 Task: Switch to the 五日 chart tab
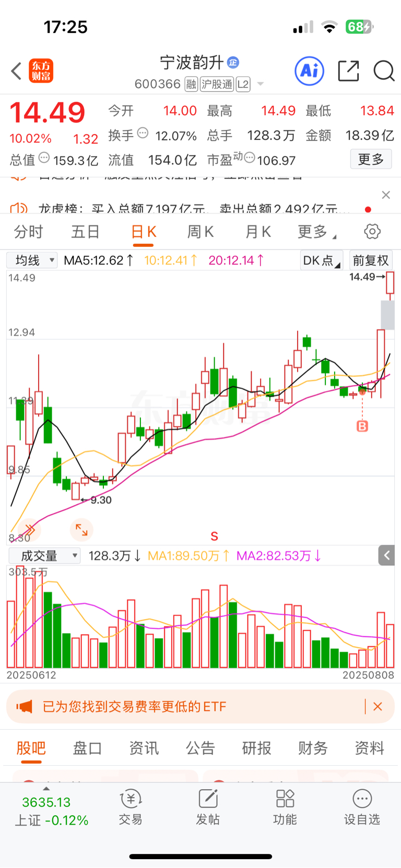(x=86, y=232)
